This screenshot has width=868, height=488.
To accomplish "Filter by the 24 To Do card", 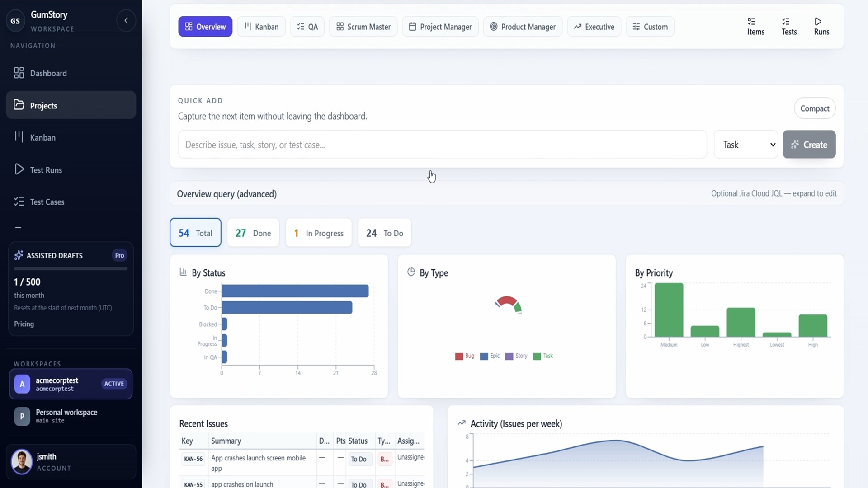I will tap(385, 233).
